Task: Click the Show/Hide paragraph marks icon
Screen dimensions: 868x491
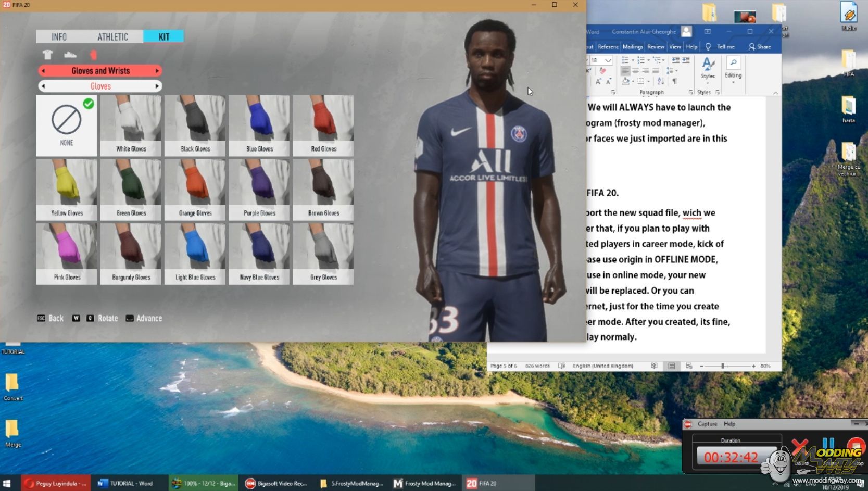Action: point(675,81)
